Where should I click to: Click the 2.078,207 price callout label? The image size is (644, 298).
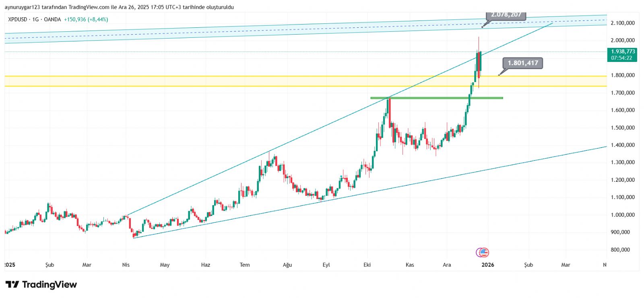tap(506, 15)
